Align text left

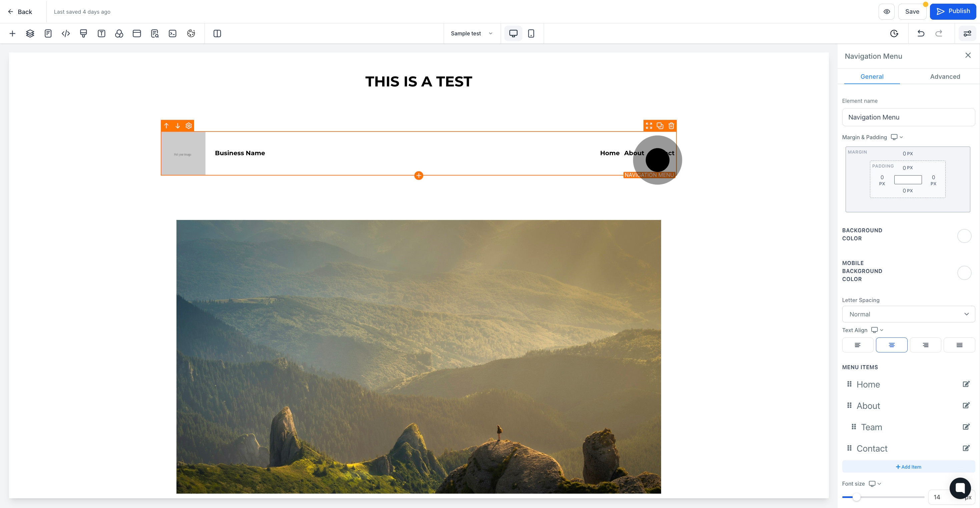point(858,345)
